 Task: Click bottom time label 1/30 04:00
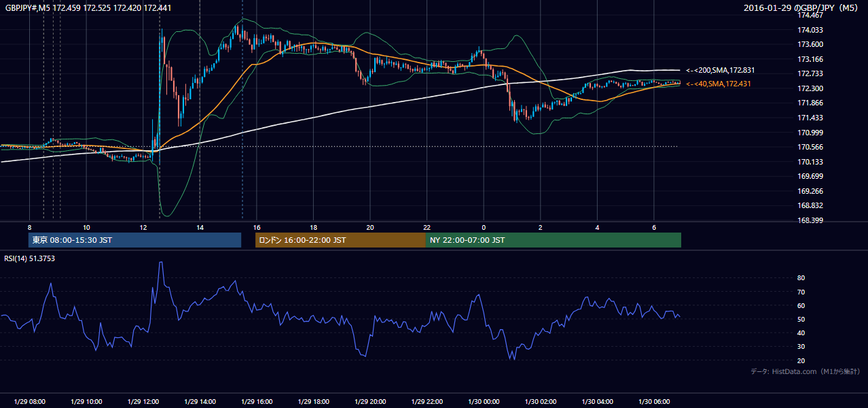(x=597, y=402)
